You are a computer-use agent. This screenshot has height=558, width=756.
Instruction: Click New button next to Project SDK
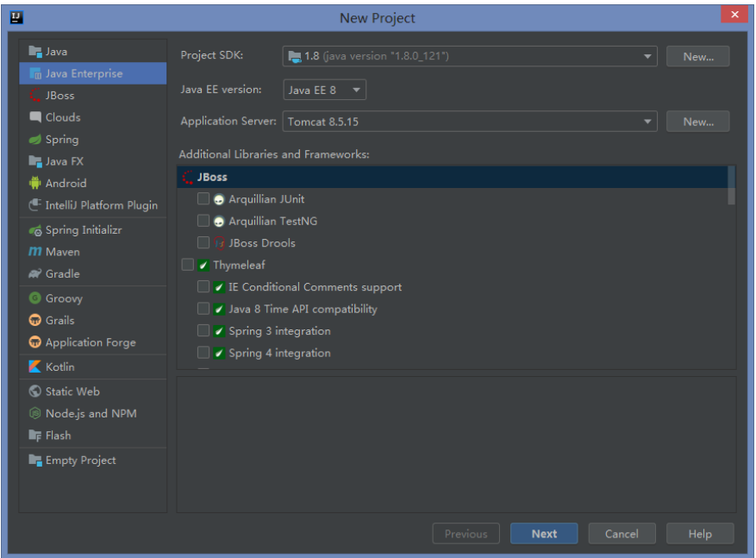tap(697, 56)
